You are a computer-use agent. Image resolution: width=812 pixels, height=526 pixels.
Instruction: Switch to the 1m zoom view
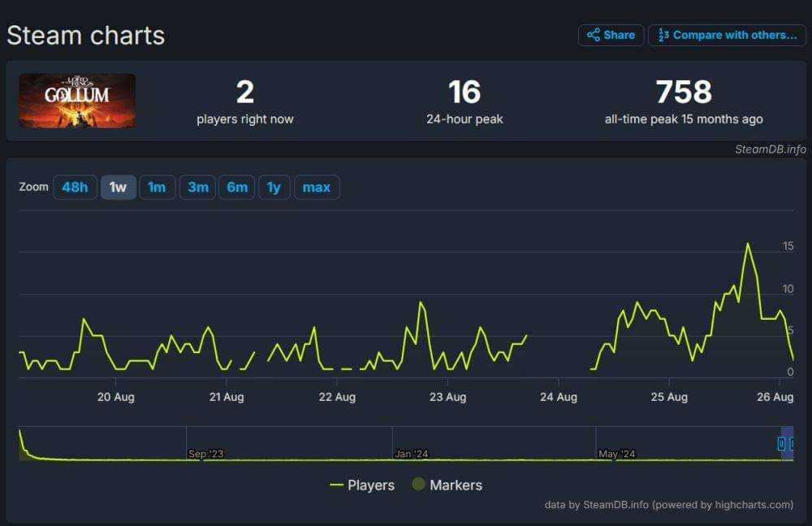158,187
